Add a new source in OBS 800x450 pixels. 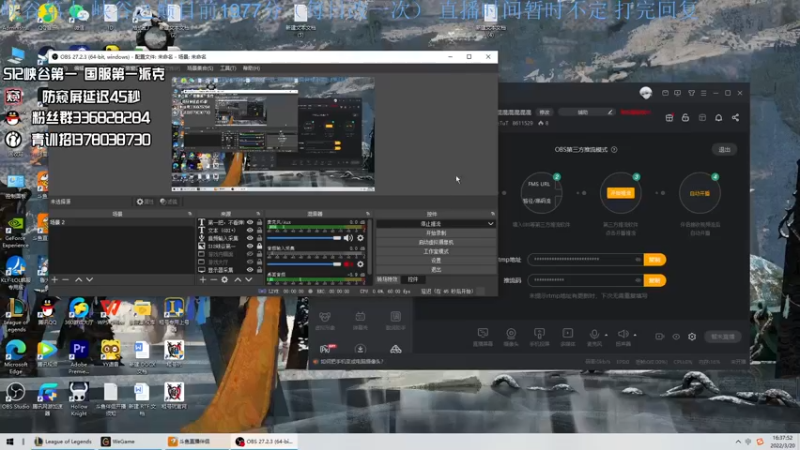tap(203, 280)
